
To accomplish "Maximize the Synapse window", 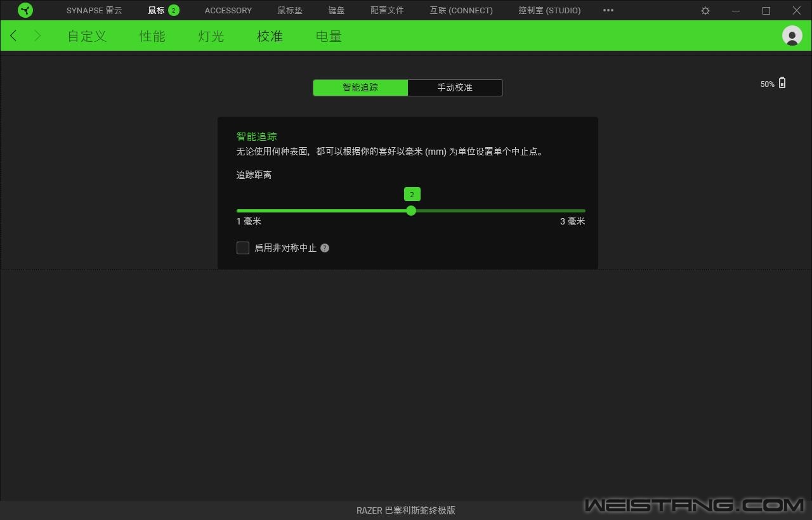I will tap(766, 11).
